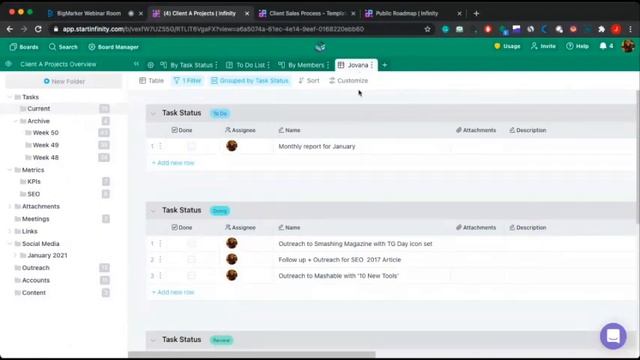
Task: Switch to the By Task Status tab
Action: tap(187, 65)
